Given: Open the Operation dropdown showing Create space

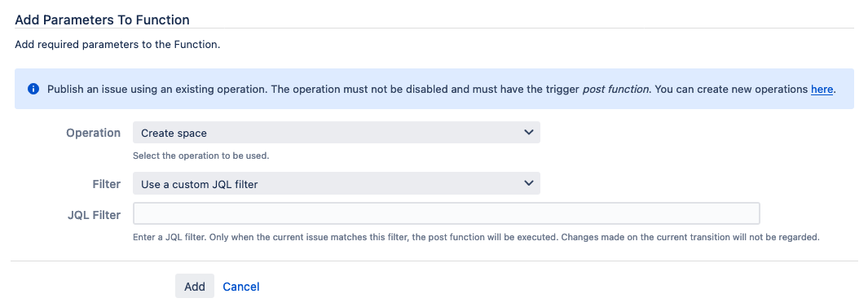Looking at the screenshot, I should click(336, 133).
